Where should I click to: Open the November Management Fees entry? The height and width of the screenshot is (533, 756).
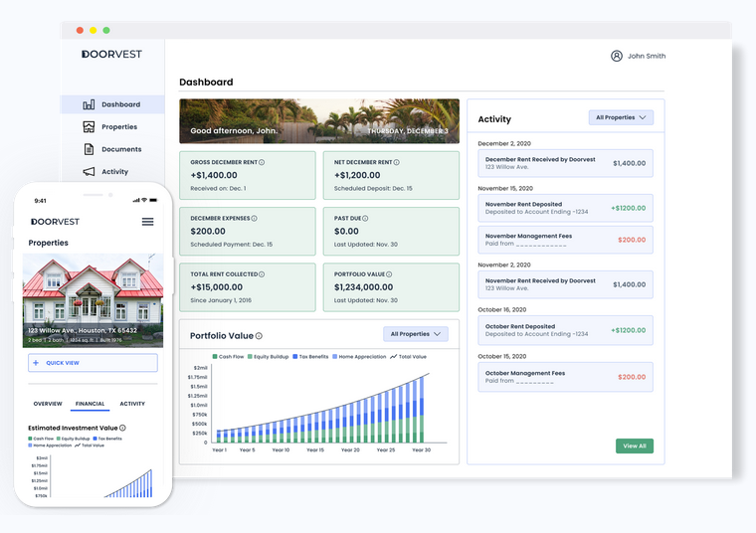[566, 240]
